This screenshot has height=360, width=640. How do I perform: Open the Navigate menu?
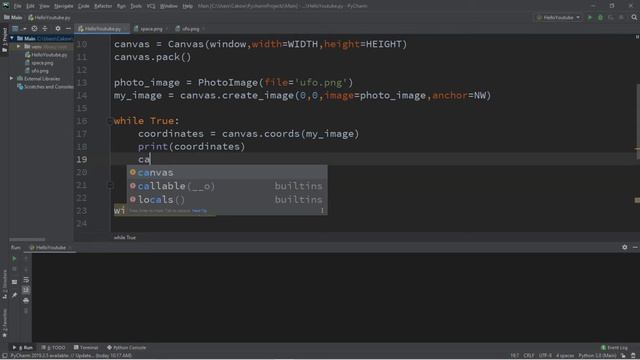point(64,6)
